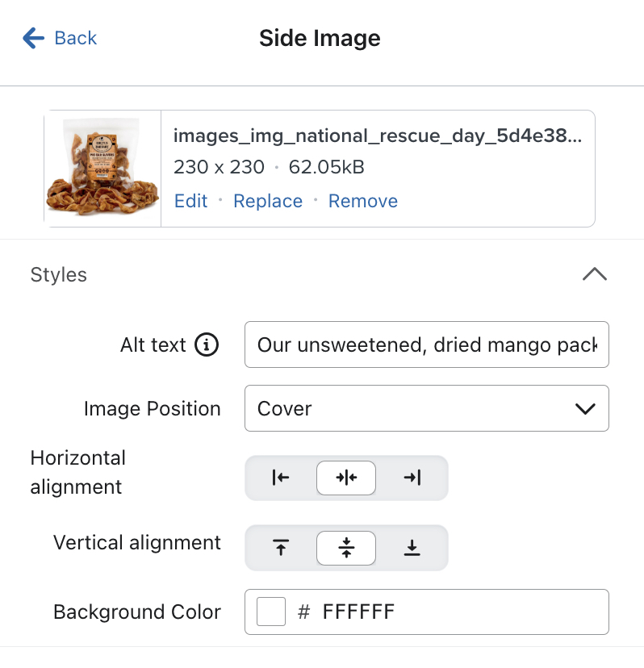The width and height of the screenshot is (644, 668).
Task: Toggle the middle vertical alignment option
Action: pos(345,547)
